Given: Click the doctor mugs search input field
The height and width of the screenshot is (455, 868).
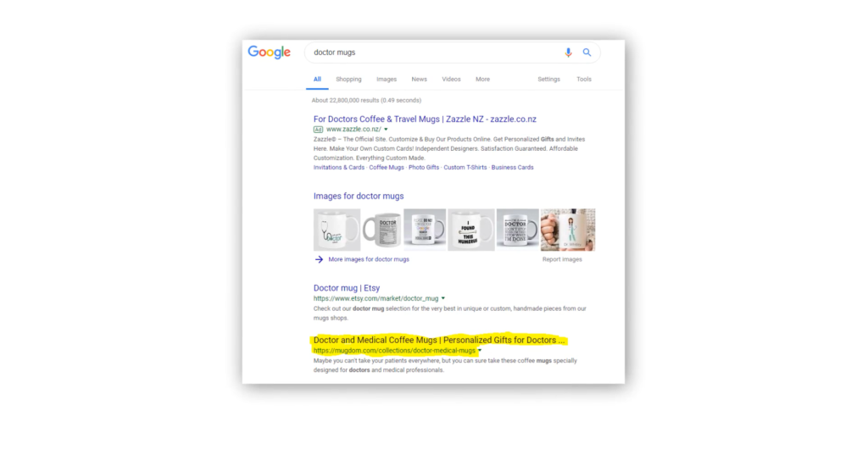Looking at the screenshot, I should click(435, 53).
